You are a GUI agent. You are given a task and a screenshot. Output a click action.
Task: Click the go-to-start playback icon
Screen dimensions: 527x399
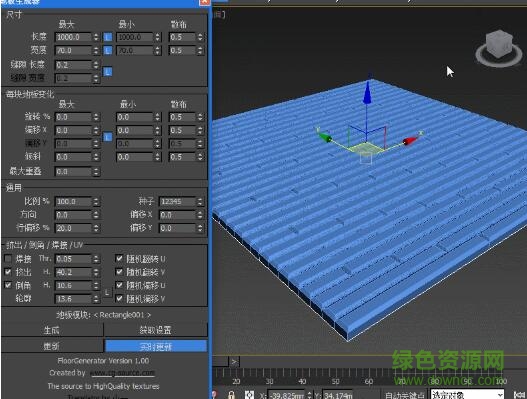pyautogui.click(x=520, y=395)
